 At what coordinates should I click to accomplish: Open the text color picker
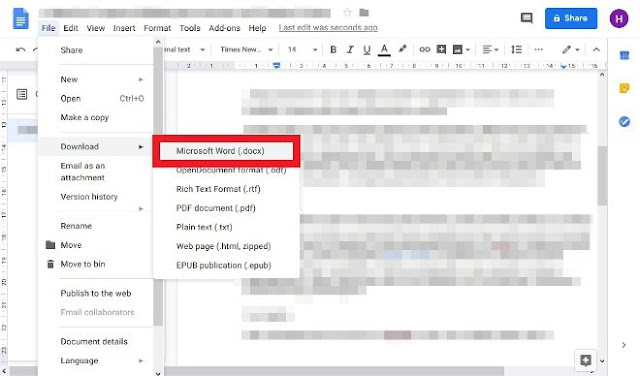pos(384,50)
